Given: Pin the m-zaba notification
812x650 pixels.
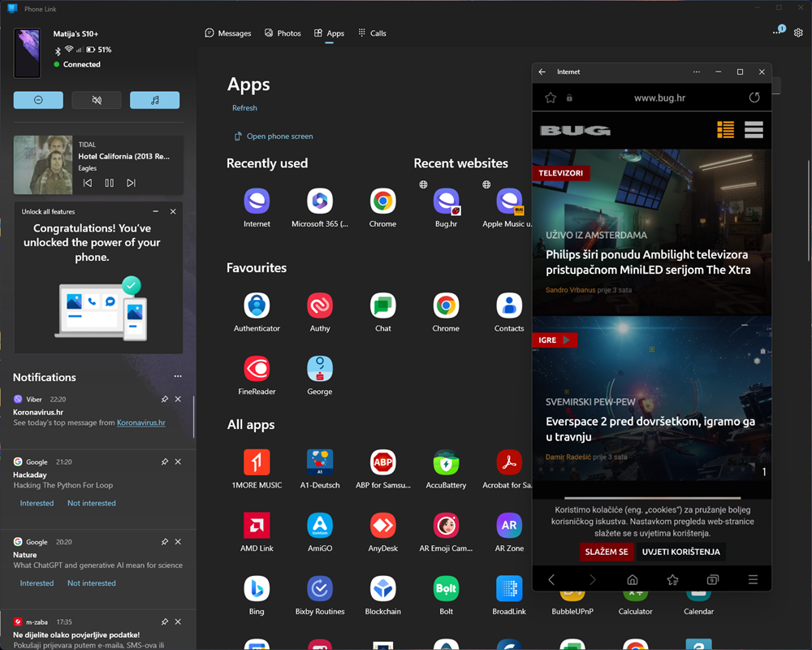Looking at the screenshot, I should (x=165, y=622).
